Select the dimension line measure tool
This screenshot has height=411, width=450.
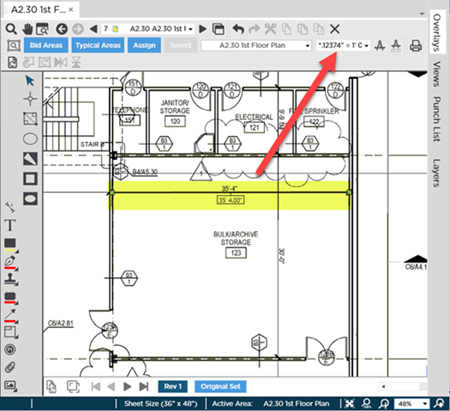click(10, 207)
